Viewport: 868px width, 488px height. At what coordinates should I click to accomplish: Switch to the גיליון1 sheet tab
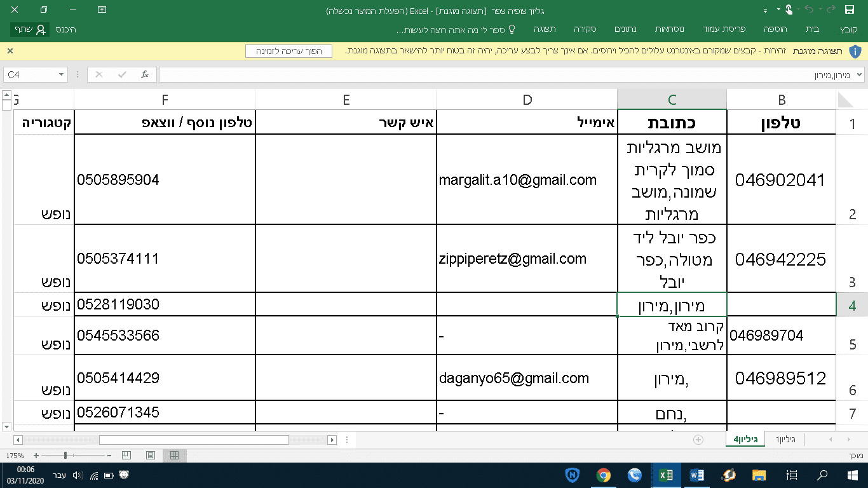(x=785, y=439)
